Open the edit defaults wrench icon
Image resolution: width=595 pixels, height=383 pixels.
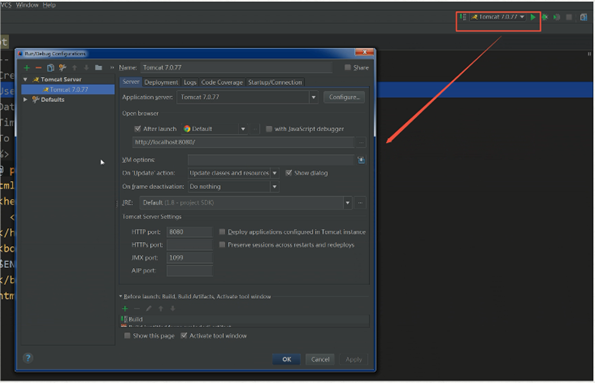62,68
